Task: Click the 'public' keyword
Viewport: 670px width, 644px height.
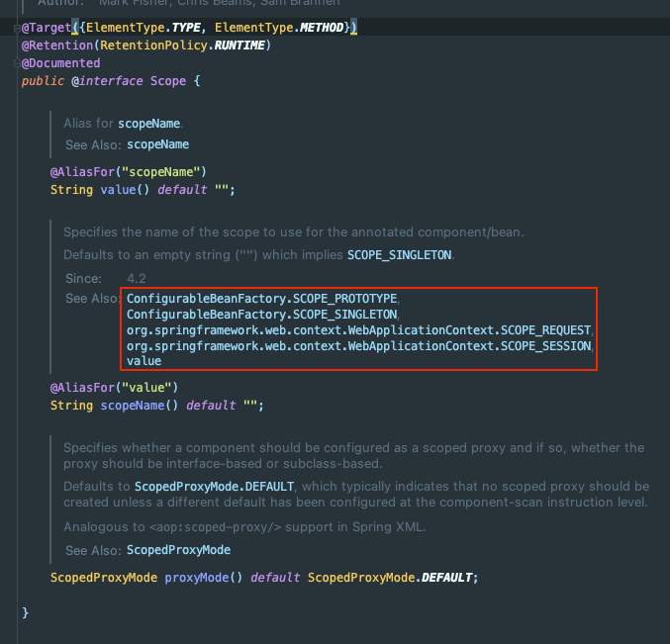Action: pyautogui.click(x=43, y=81)
